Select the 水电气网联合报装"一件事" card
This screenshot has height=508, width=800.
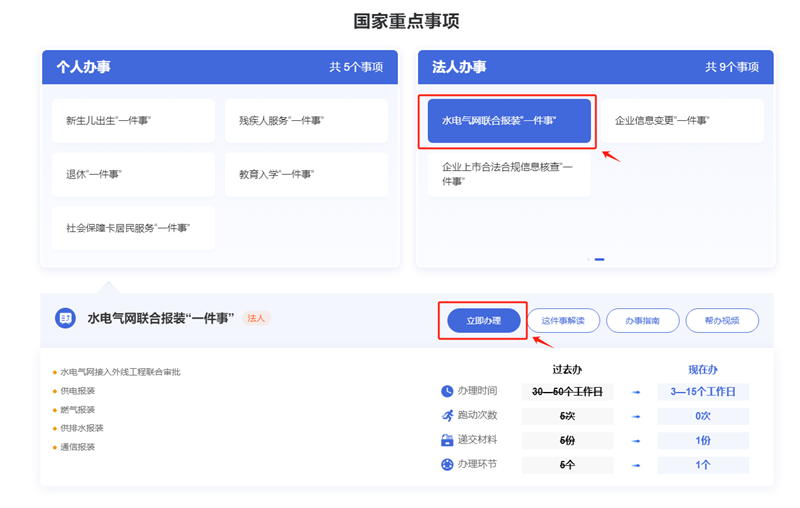509,121
